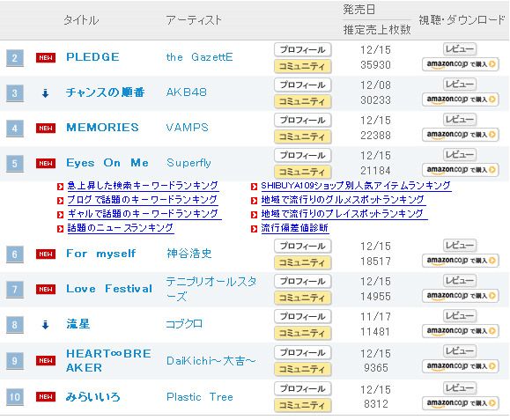Screen dimensions: 510x420
Task: Click コミュニティ button for DaiKichi～大吉～
Action: 302,369
